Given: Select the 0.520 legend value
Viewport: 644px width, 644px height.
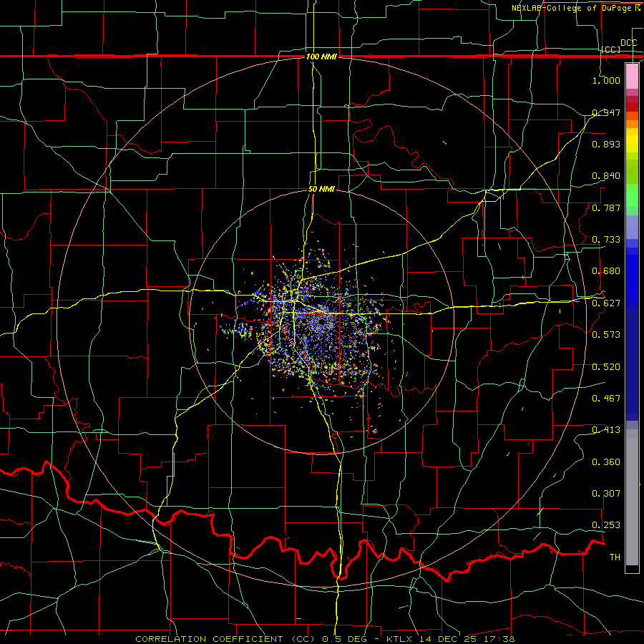Looking at the screenshot, I should (606, 367).
